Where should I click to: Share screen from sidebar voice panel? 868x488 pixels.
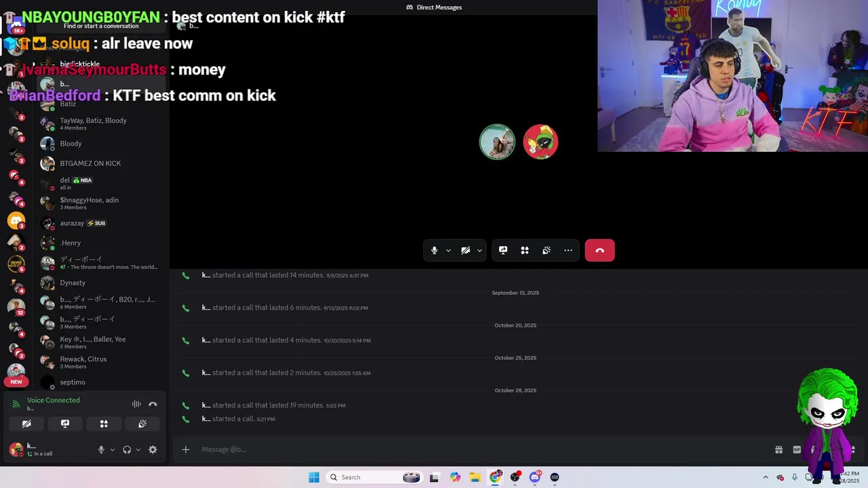[65, 424]
